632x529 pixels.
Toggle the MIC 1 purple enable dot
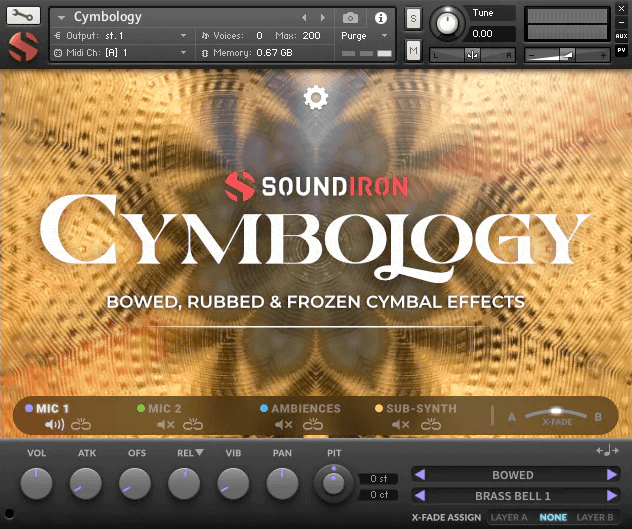click(x=29, y=408)
